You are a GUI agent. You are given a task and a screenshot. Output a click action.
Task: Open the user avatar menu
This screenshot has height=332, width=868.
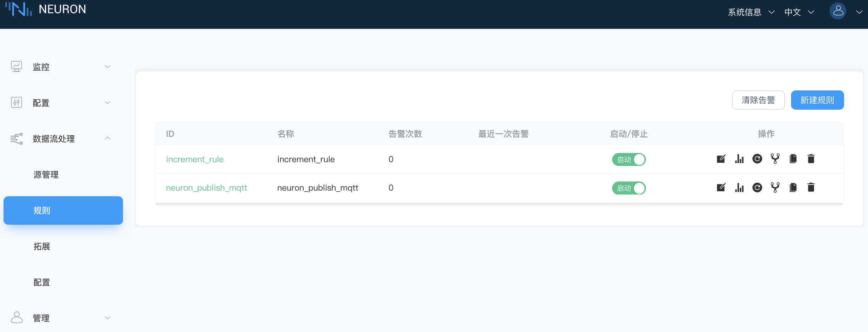(x=838, y=11)
